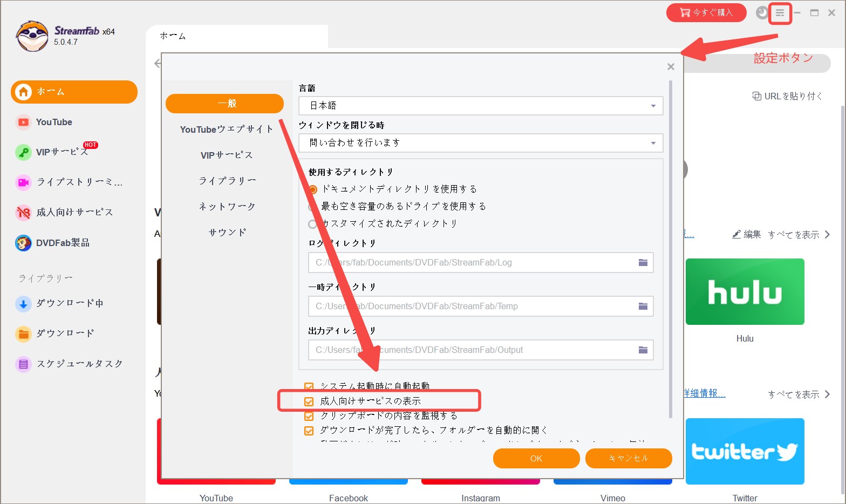The width and height of the screenshot is (846, 504).
Task: Uncheck クリップボードの内容を監視する checkbox
Action: point(309,416)
